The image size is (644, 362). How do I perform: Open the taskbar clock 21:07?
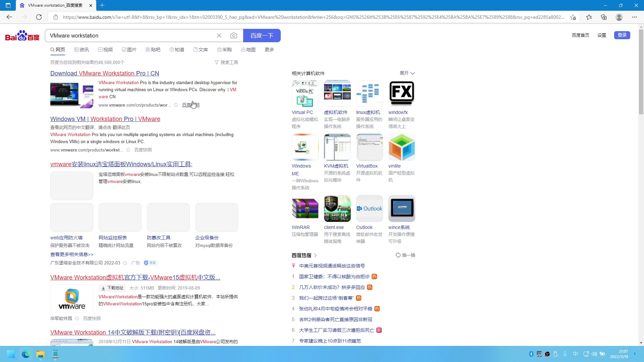click(x=619, y=354)
